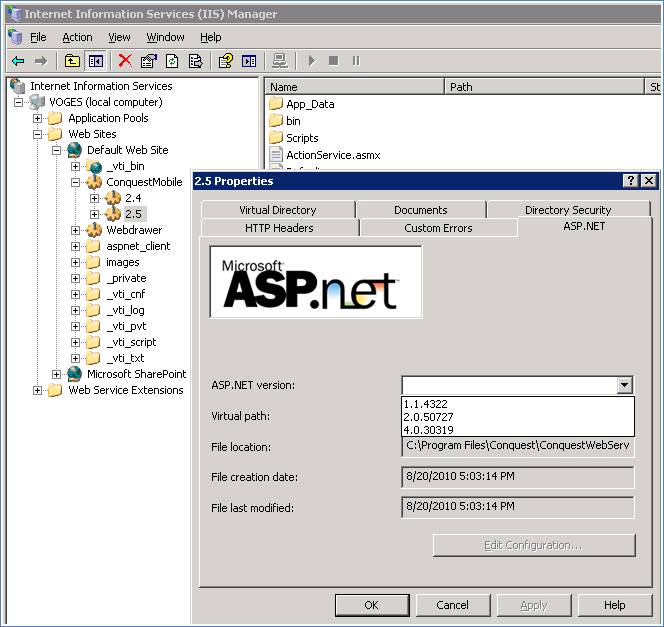
Task: Click the ConquestMobile application gear icon
Action: click(x=94, y=182)
